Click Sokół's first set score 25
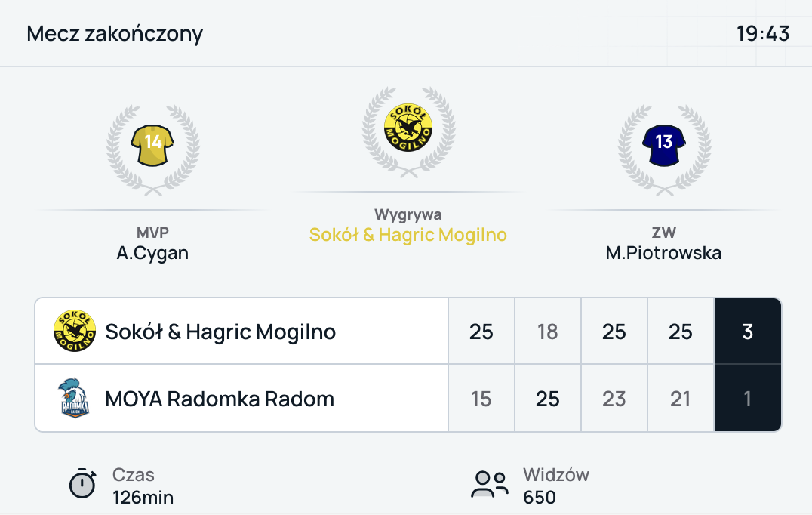The image size is (812, 515). tap(481, 332)
